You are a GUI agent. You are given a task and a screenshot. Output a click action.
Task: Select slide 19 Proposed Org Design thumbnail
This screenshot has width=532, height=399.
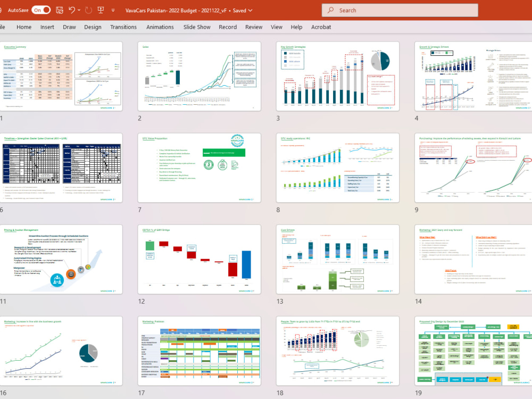pos(473,351)
